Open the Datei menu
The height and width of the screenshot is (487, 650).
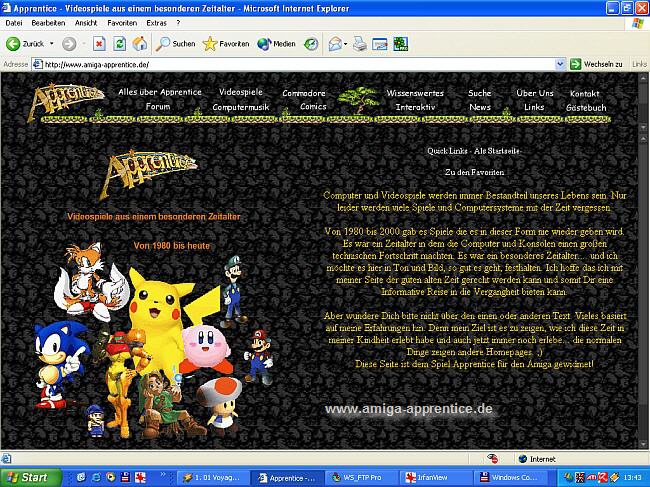14,23
